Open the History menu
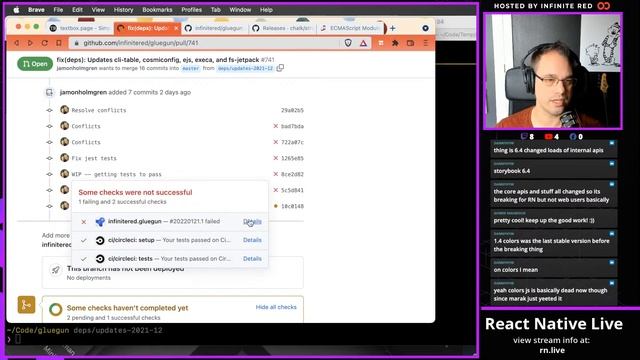This screenshot has height=360, width=640. pos(123,10)
